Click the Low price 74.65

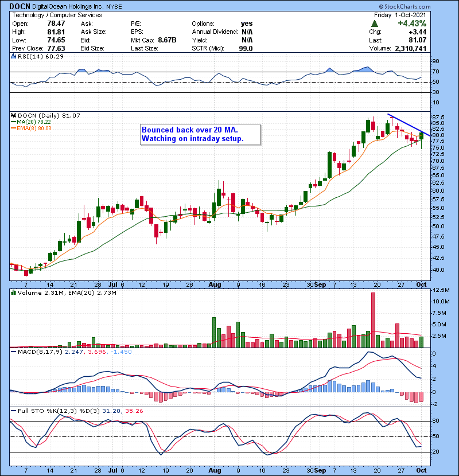click(56, 40)
